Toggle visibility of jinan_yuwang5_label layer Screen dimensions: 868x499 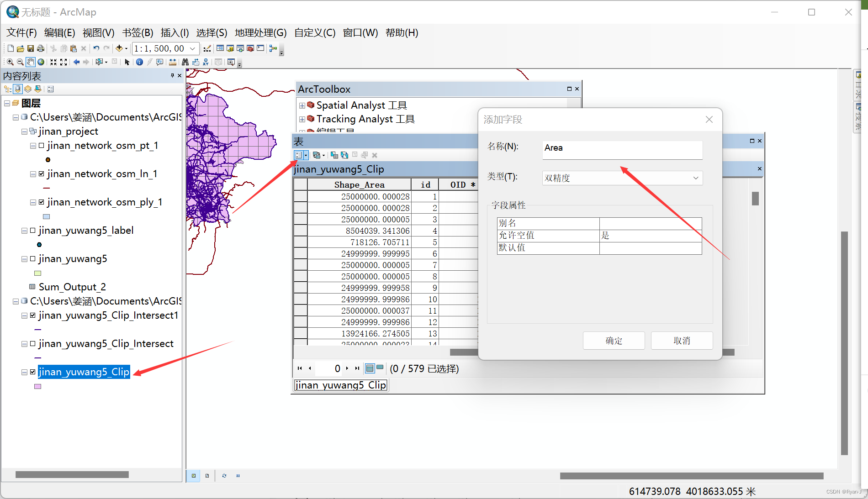tap(33, 231)
